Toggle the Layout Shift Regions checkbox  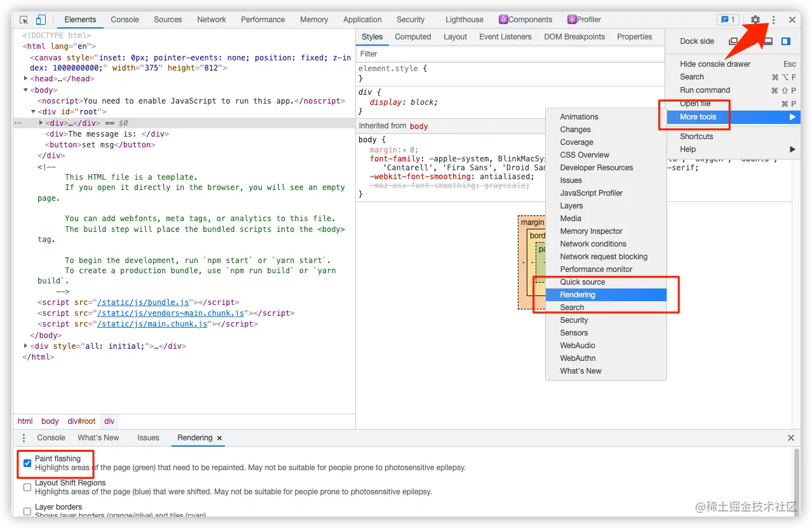click(x=27, y=487)
